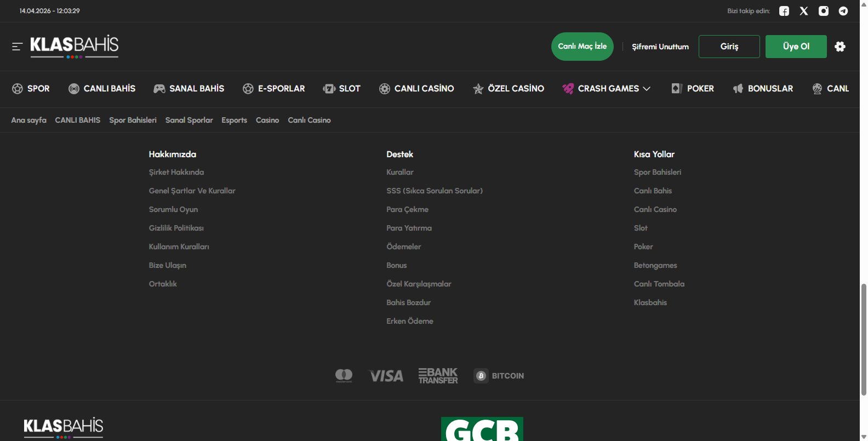868x441 pixels.
Task: Click the Giriş login button
Action: (729, 47)
